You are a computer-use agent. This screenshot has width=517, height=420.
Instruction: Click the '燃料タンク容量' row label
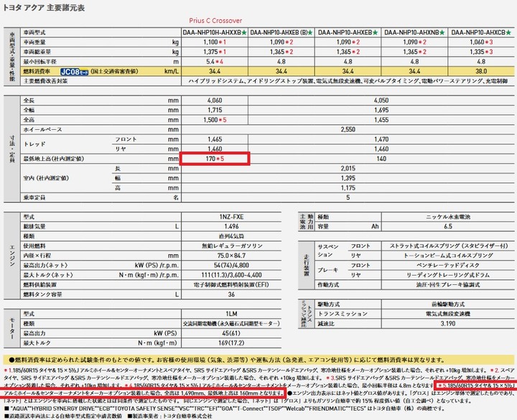[x=42, y=294]
